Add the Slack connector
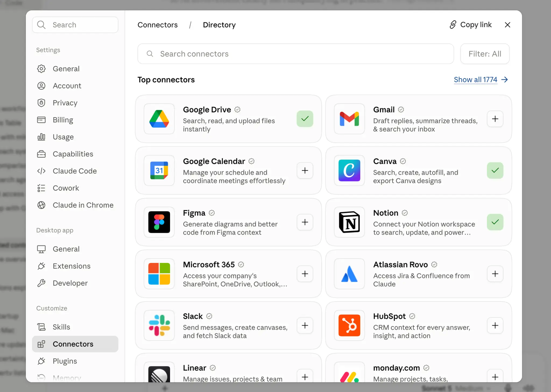 point(305,325)
